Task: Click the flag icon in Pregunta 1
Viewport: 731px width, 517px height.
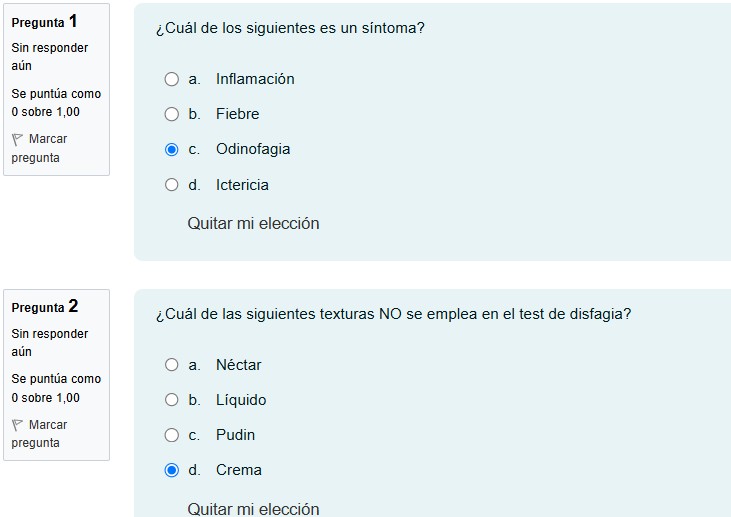Action: tap(18, 140)
